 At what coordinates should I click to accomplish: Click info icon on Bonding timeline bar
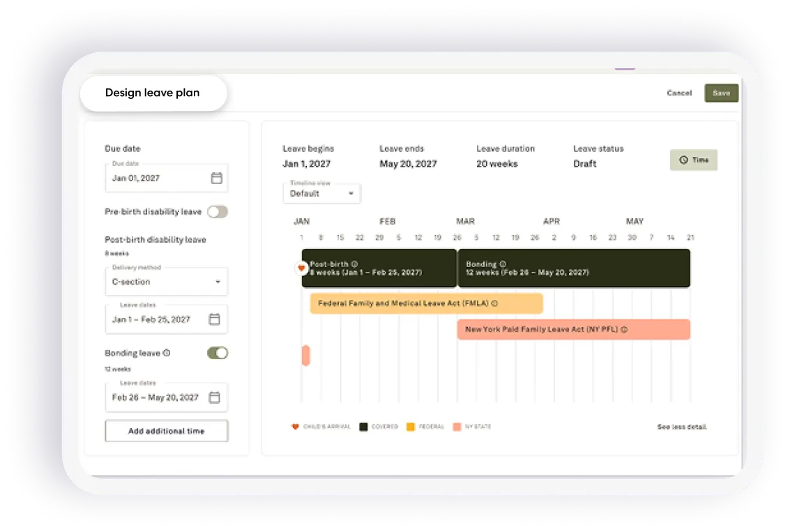502,264
